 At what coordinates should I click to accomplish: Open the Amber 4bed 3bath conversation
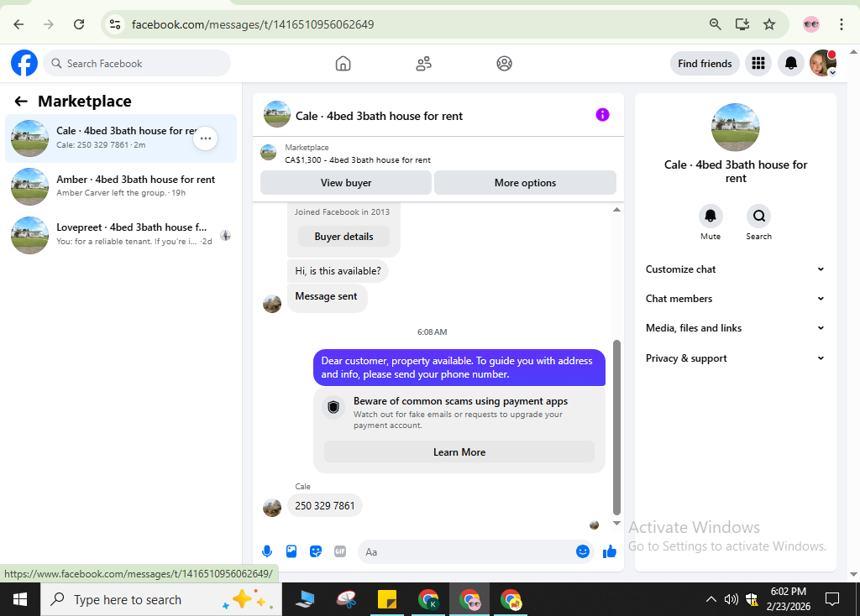[x=121, y=186]
